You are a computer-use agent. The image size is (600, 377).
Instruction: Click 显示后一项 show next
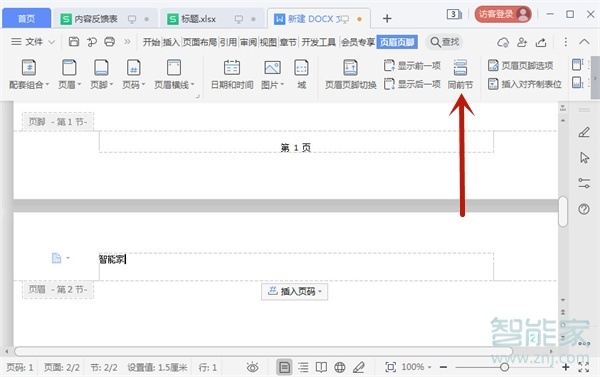pos(412,84)
